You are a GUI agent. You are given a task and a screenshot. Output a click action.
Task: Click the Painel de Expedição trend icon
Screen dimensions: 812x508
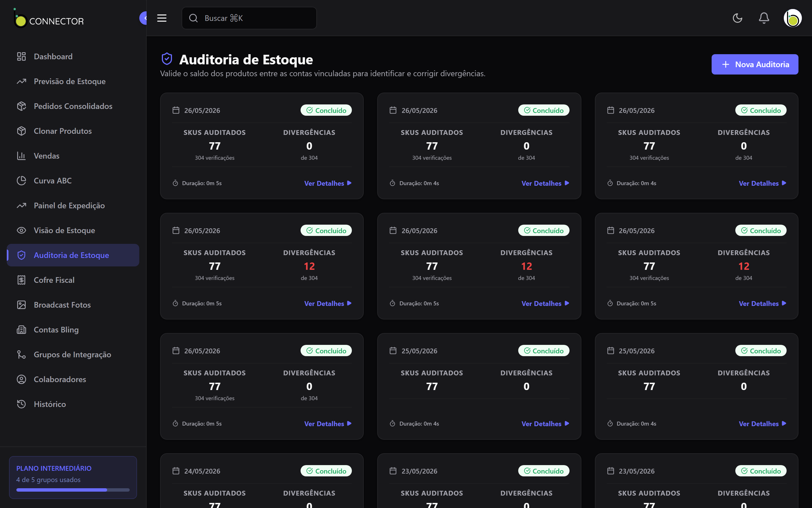(21, 206)
